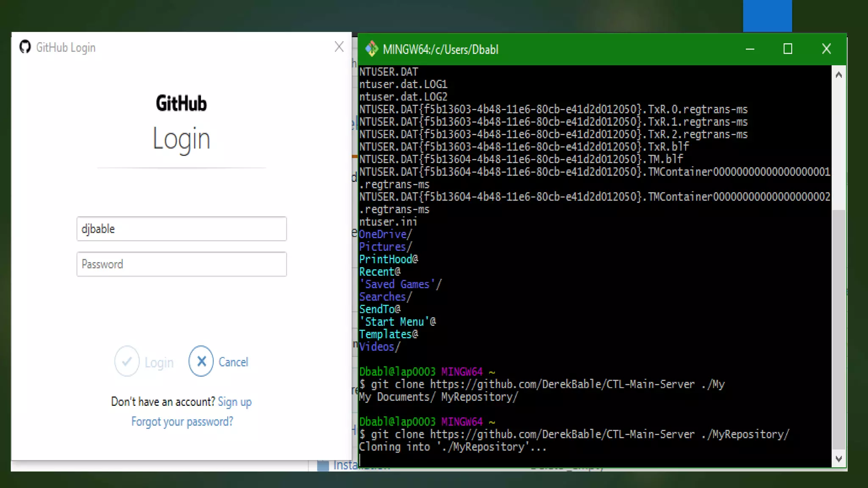Follow the Forgot your password link
868x488 pixels.
182,421
